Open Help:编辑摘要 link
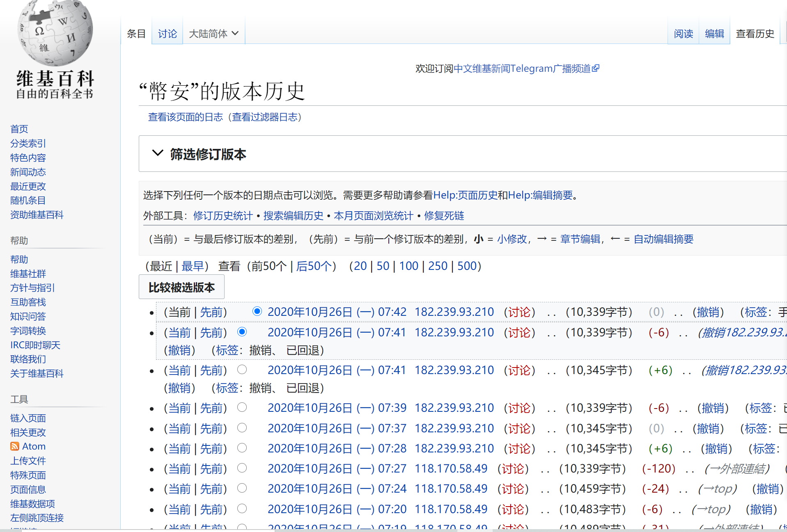This screenshot has height=532, width=787. click(540, 195)
